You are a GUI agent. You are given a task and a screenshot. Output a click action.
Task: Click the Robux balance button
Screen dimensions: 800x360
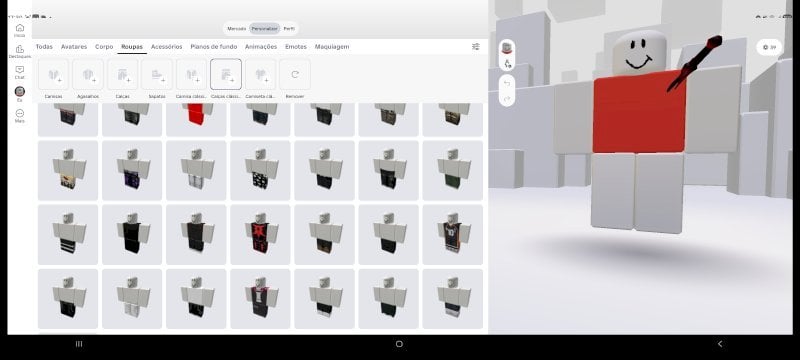[769, 47]
